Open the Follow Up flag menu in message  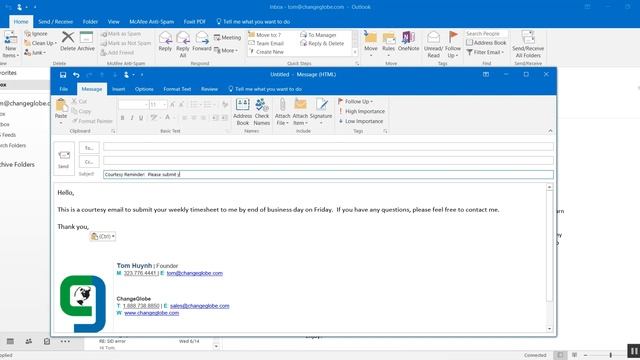(x=355, y=101)
